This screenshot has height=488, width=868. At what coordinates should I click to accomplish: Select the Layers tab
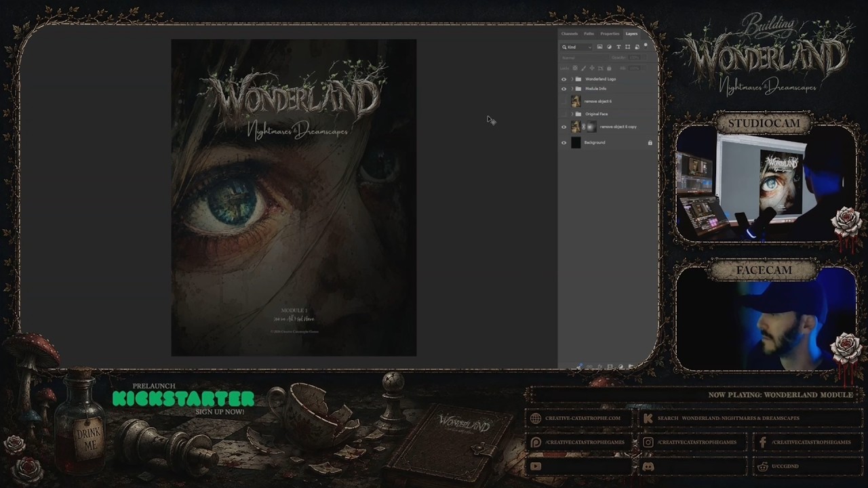pyautogui.click(x=631, y=34)
